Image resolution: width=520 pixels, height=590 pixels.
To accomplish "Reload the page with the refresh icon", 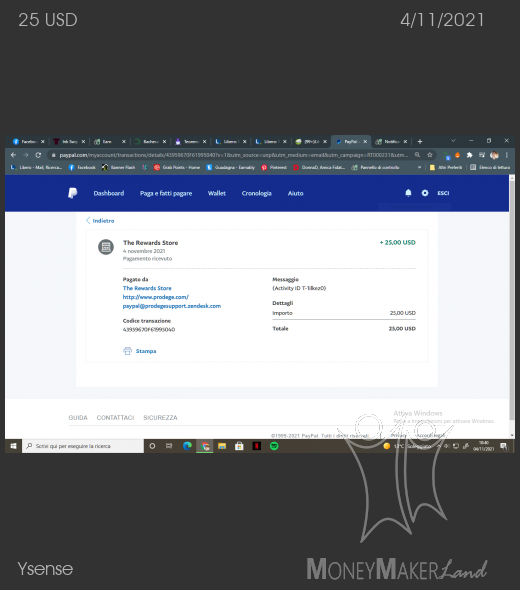I will click(38, 155).
